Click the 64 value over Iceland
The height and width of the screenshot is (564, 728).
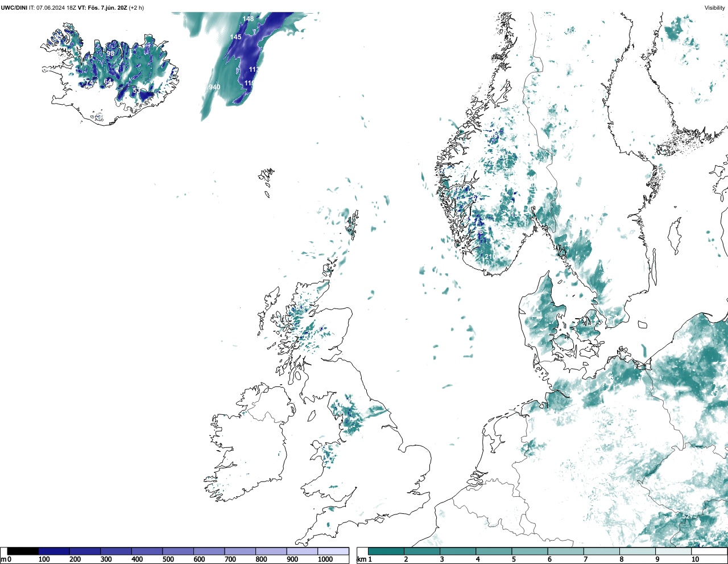pos(107,81)
